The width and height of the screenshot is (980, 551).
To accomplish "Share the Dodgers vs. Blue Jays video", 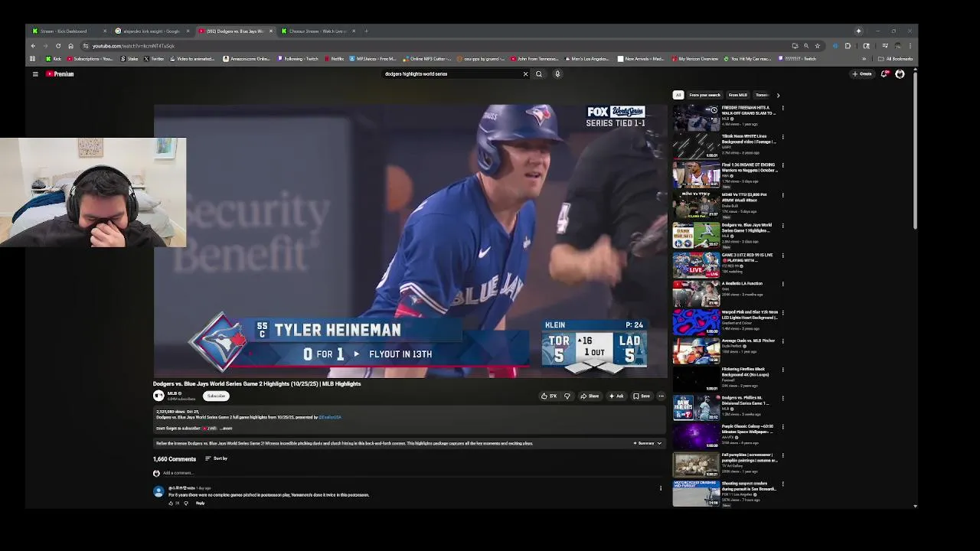I will (x=590, y=396).
